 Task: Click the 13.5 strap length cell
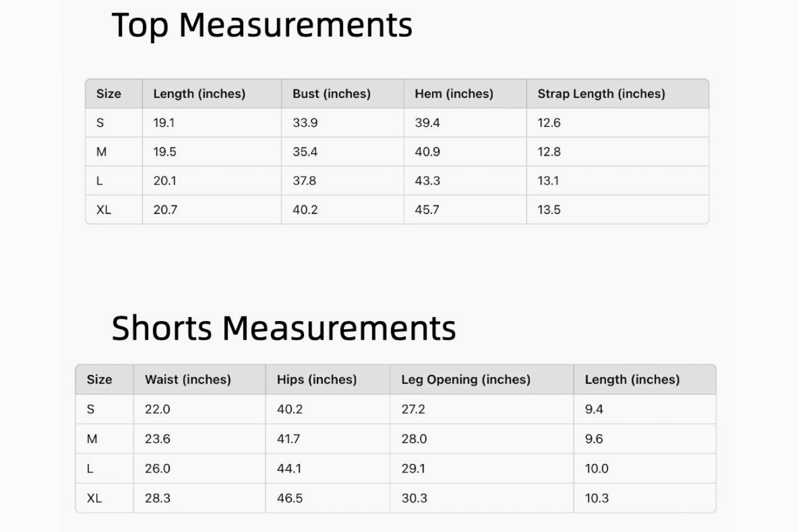pyautogui.click(x=549, y=210)
